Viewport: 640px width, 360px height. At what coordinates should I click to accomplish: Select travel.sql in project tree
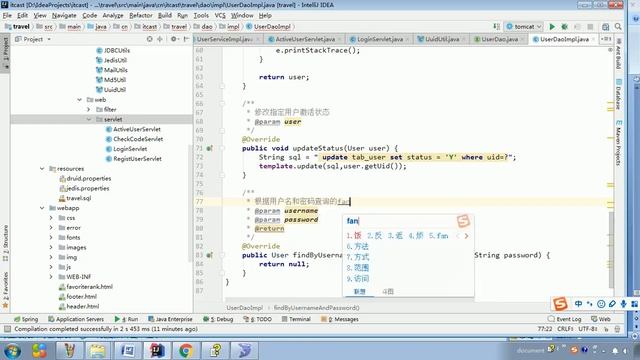click(75, 198)
